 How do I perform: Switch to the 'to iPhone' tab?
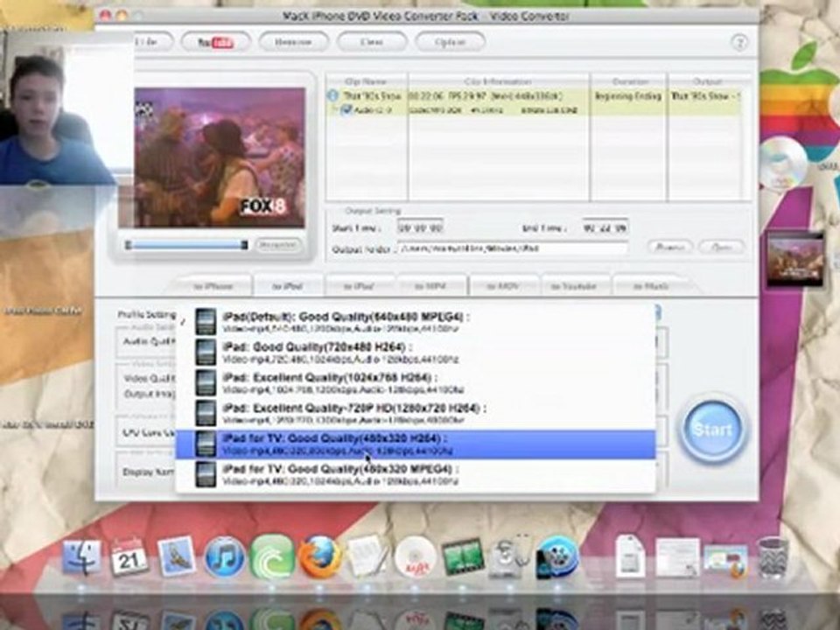[x=213, y=286]
